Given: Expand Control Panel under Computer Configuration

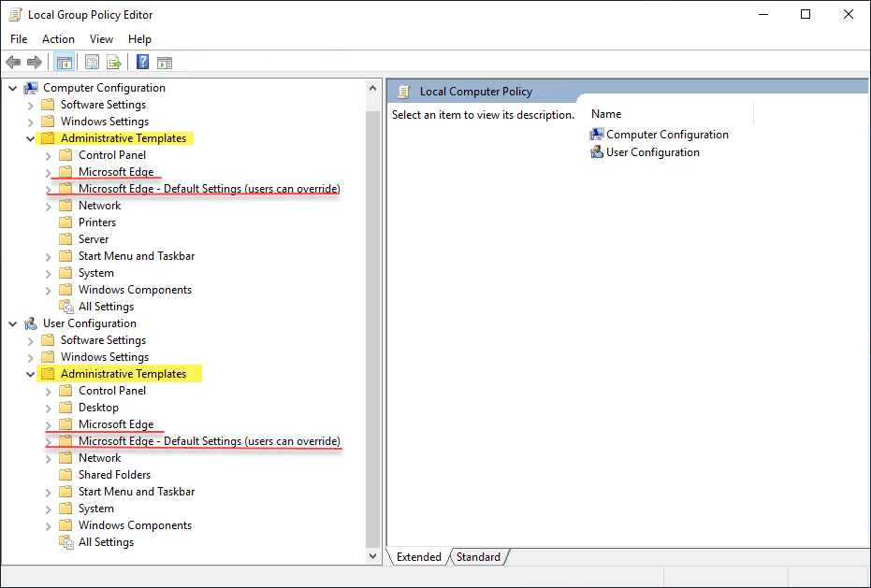Looking at the screenshot, I should pos(49,155).
